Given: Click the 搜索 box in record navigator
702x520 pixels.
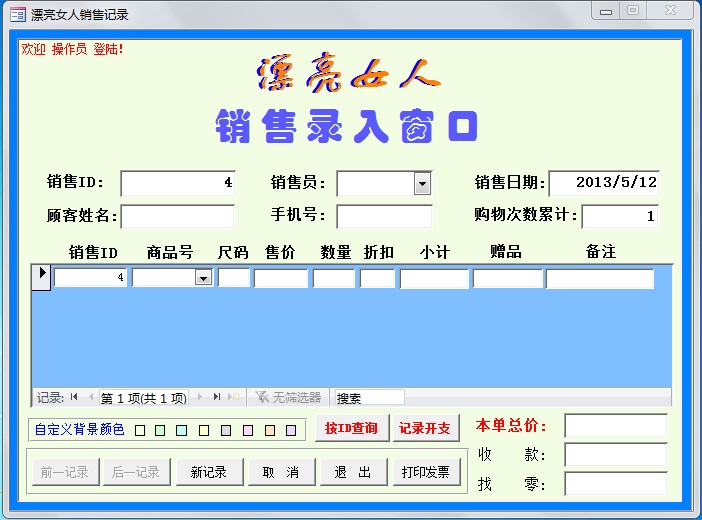Looking at the screenshot, I should pos(369,398).
